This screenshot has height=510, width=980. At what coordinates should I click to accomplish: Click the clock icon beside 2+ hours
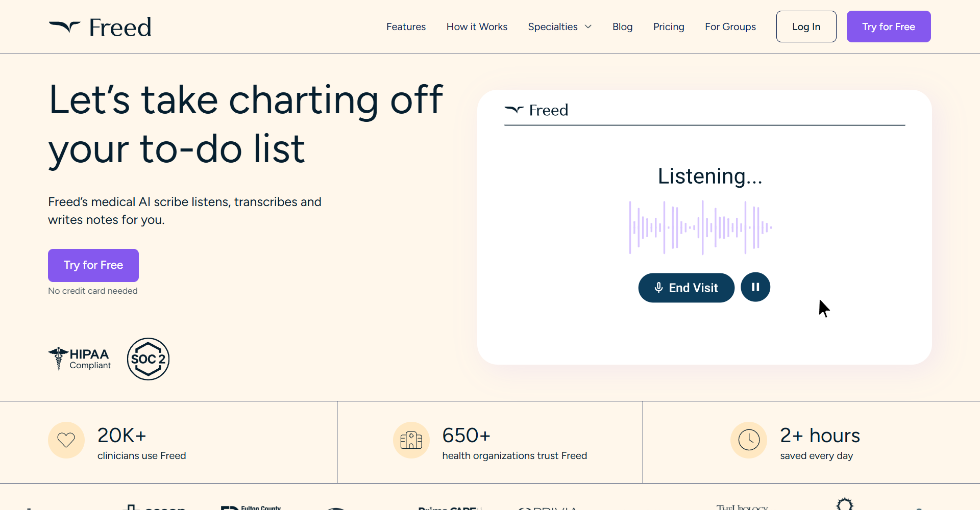tap(749, 440)
